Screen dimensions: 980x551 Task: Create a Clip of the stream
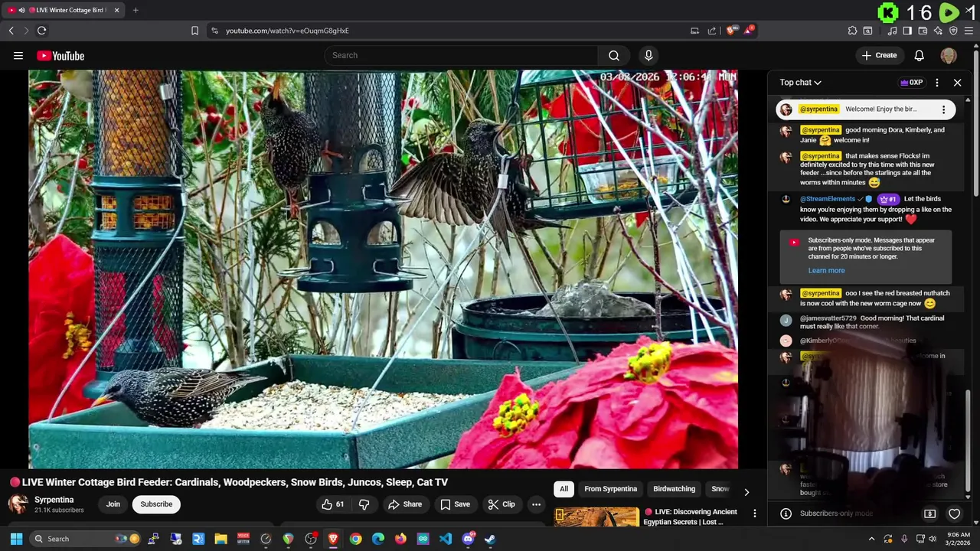click(x=501, y=504)
